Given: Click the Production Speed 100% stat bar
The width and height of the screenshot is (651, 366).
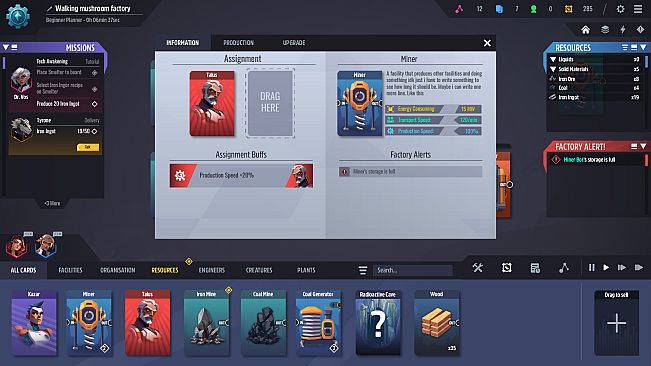Looking at the screenshot, I should (433, 131).
